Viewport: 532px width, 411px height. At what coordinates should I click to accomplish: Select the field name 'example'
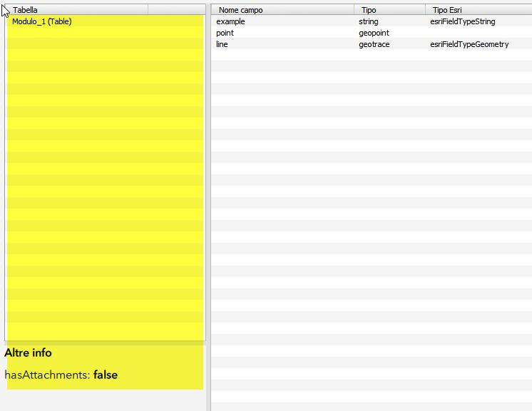tap(230, 21)
